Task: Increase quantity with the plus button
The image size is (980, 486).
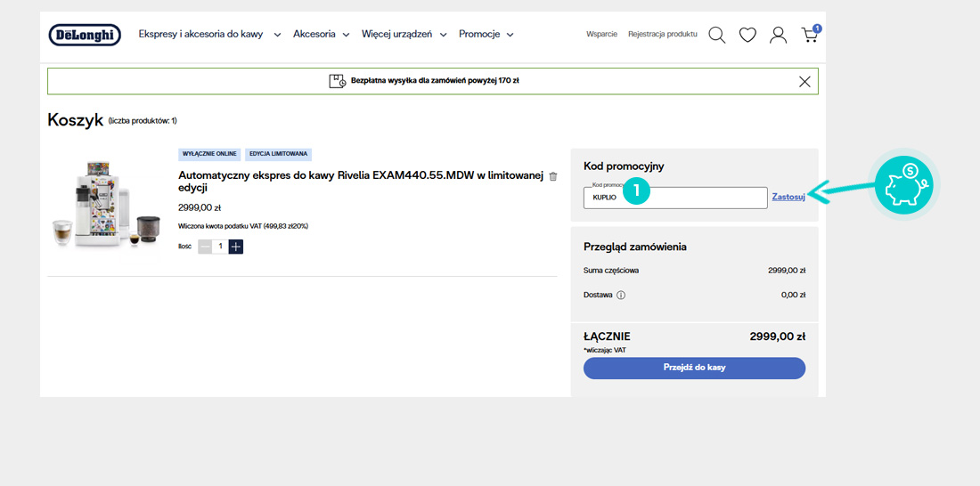Action: (236, 247)
